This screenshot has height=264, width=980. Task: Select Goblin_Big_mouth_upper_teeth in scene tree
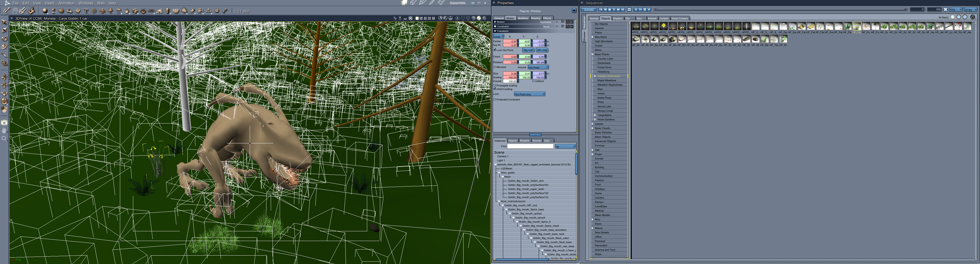[x=526, y=189]
